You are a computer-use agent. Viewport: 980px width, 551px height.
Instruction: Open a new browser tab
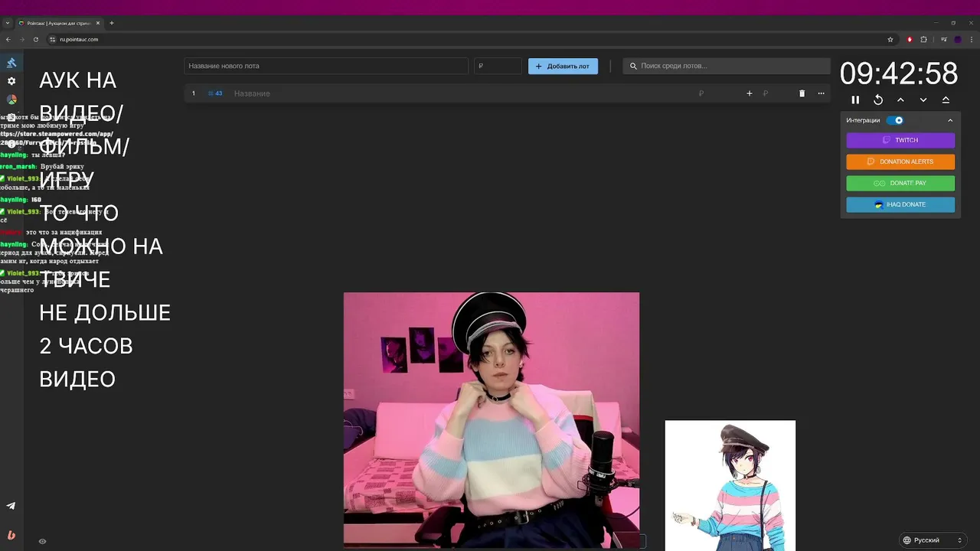pyautogui.click(x=112, y=23)
